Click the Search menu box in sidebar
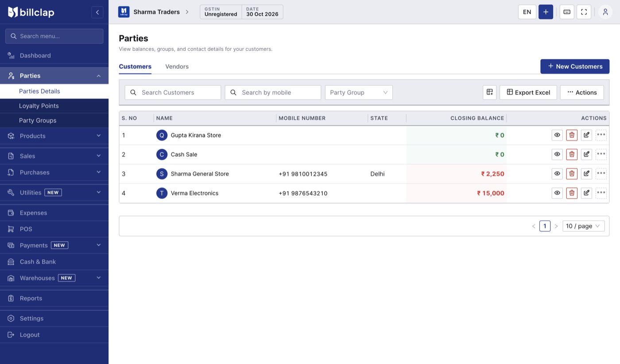The width and height of the screenshot is (620, 364). tap(54, 36)
